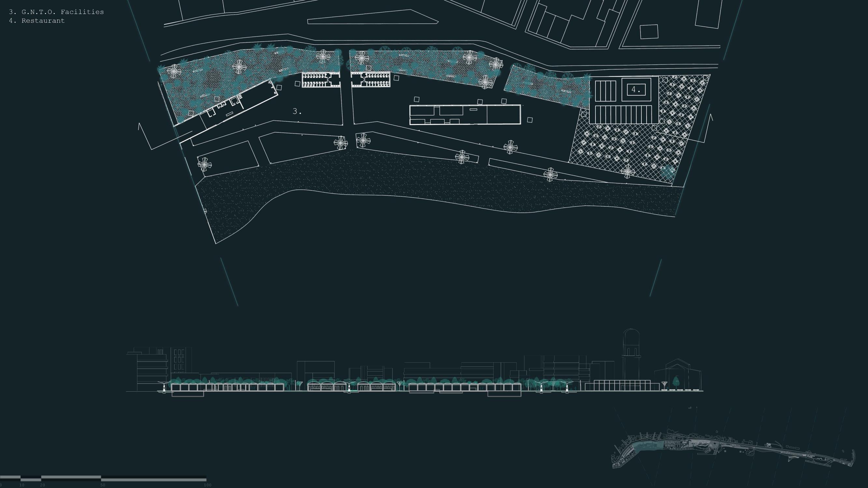
Task: Click the '3. G.N.T.O. Facilities' legend text
Action: tap(56, 12)
